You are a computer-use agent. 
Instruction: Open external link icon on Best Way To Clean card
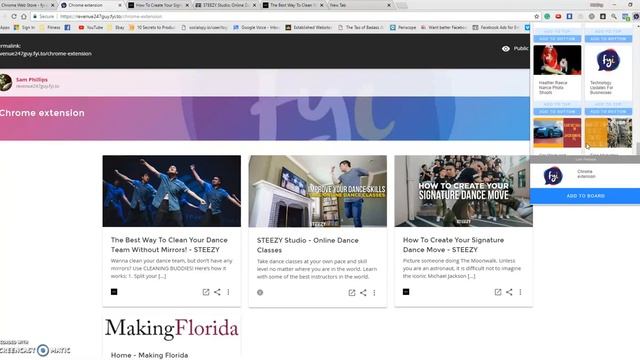pos(206,292)
